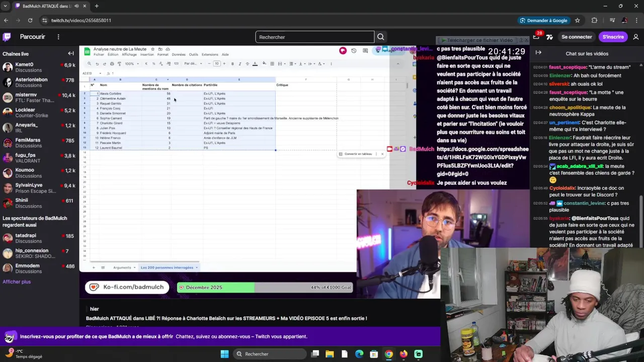Open version history clock icon in Sheets

coord(354,51)
